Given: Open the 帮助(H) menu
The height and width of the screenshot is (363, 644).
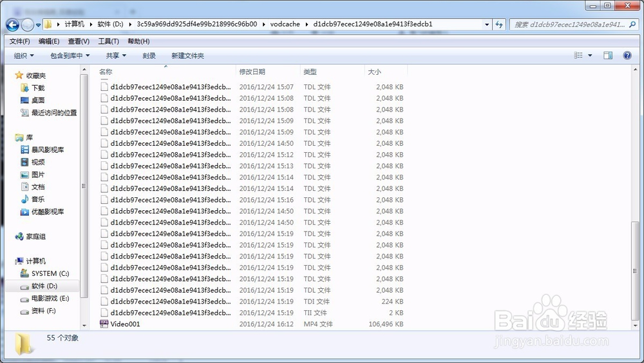Looking at the screenshot, I should click(x=138, y=41).
